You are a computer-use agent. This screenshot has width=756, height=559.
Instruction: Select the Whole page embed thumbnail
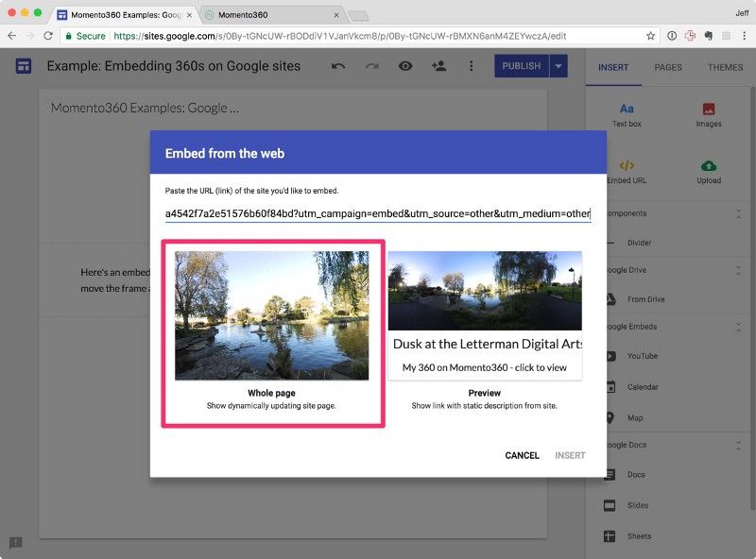point(272,315)
